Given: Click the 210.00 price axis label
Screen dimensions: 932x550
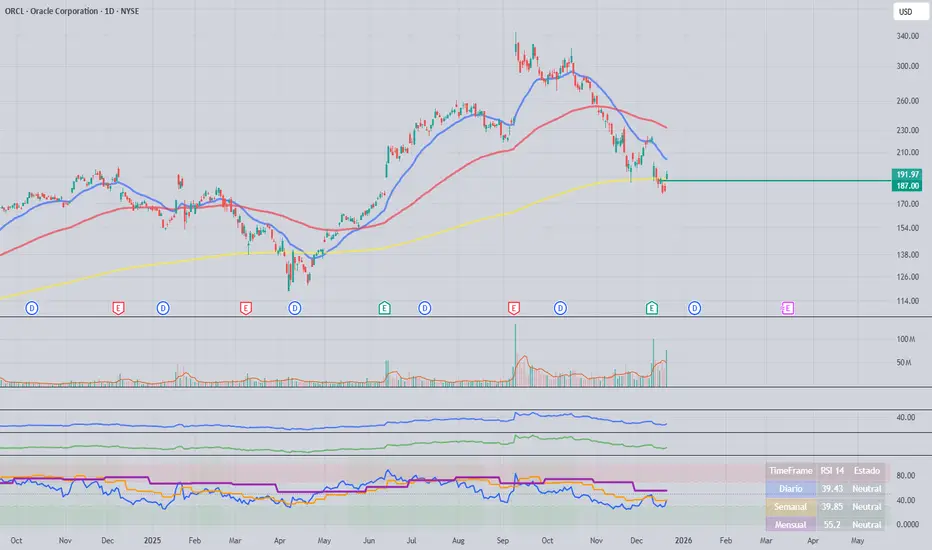Looking at the screenshot, I should [908, 153].
